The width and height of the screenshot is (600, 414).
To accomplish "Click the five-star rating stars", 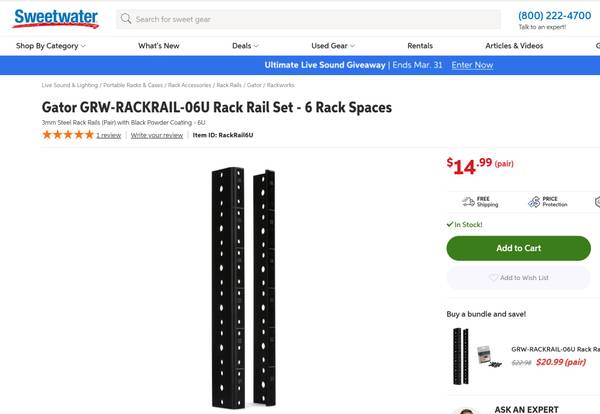I will (x=67, y=135).
